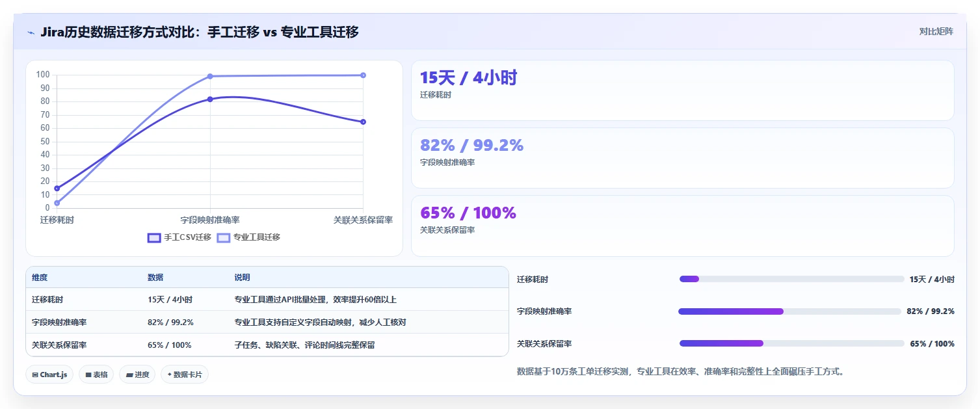
Task: Select the 65% / 100% stat card
Action: click(x=682, y=226)
